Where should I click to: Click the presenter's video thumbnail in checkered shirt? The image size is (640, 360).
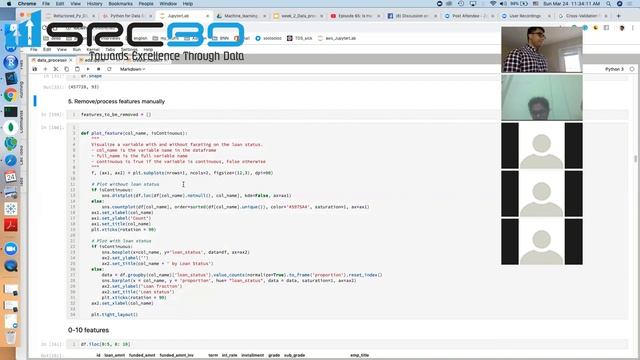[x=542, y=49]
